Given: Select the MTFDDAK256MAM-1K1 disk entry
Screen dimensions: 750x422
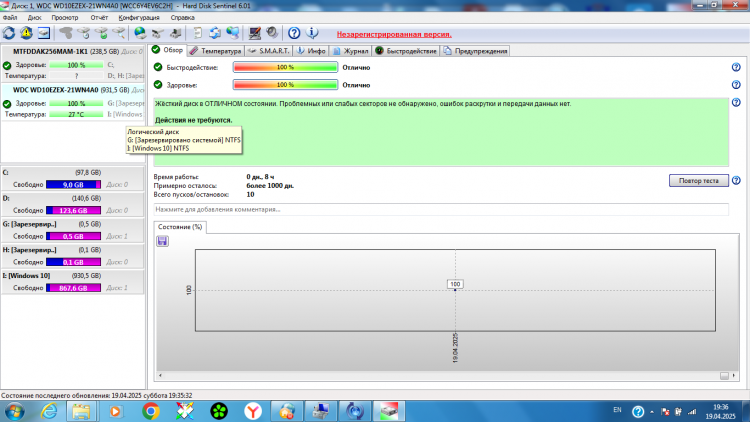Looking at the screenshot, I should [x=73, y=63].
